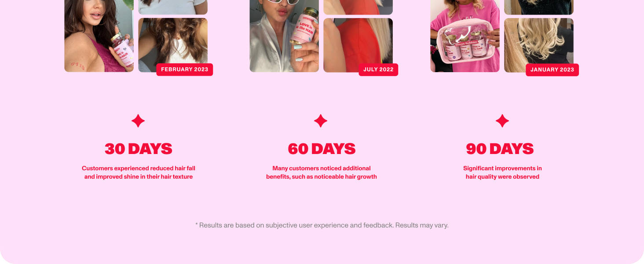Click the star icon above 30 DAYS
Screen dimensions: 644x264
pyautogui.click(x=138, y=121)
